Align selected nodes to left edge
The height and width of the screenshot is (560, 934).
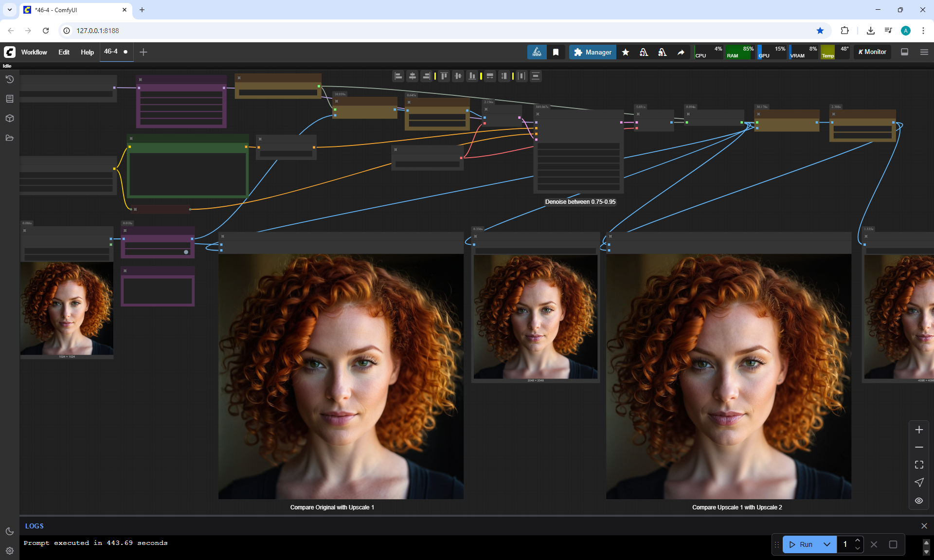click(398, 76)
